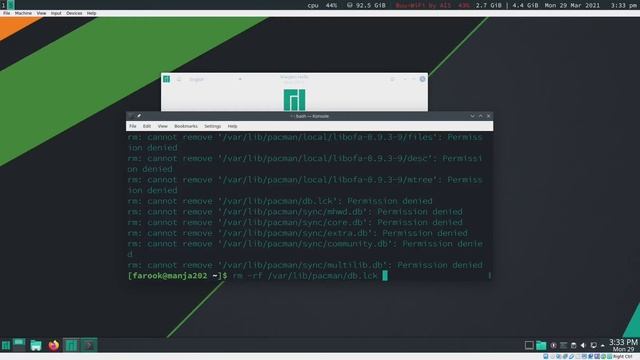Click the Konsole terminal scrollbar handle

(489, 276)
